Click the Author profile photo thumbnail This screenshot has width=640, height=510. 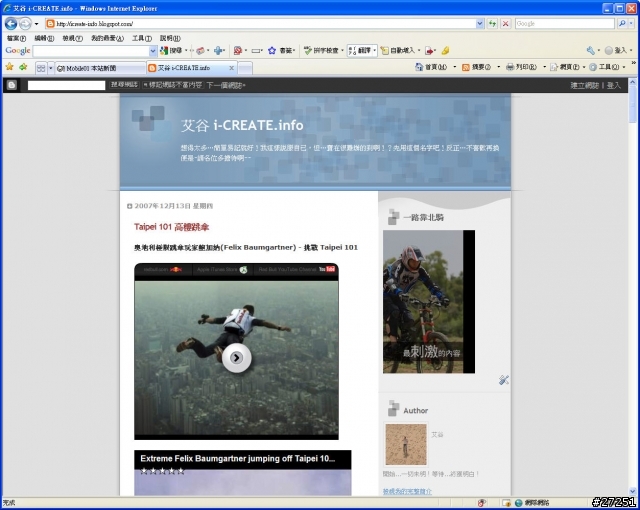click(x=406, y=444)
